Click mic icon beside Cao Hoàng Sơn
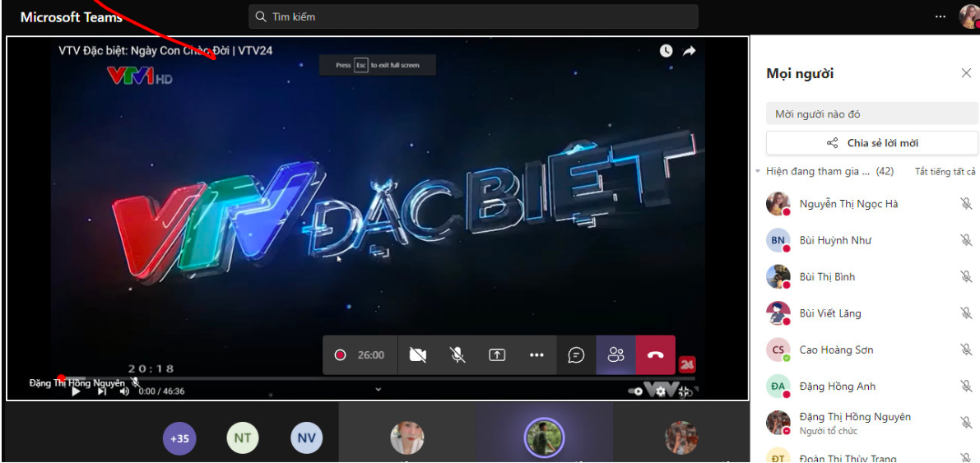The image size is (980, 463). coord(966,350)
